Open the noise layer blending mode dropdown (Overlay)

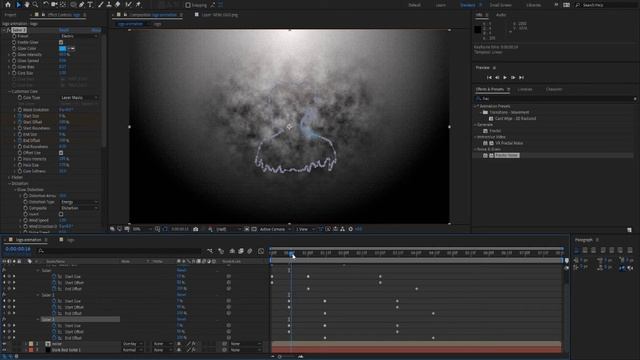(132, 344)
